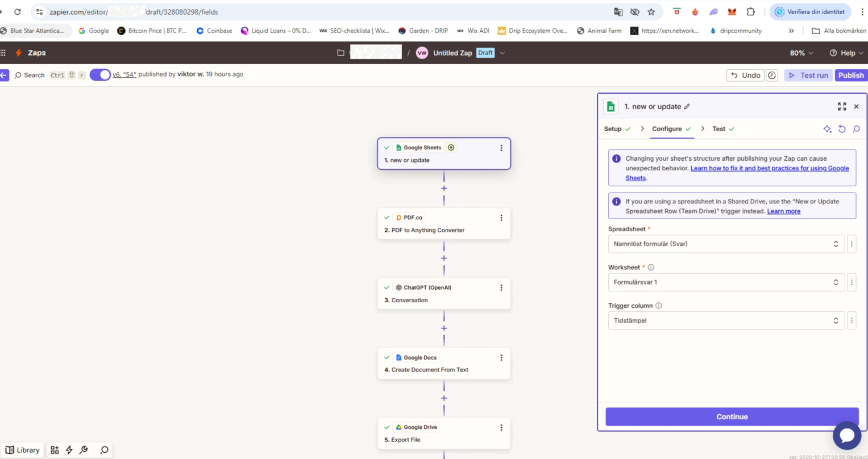Expand the 80% zoom level menu
Image resolution: width=868 pixels, height=459 pixels.
point(801,53)
